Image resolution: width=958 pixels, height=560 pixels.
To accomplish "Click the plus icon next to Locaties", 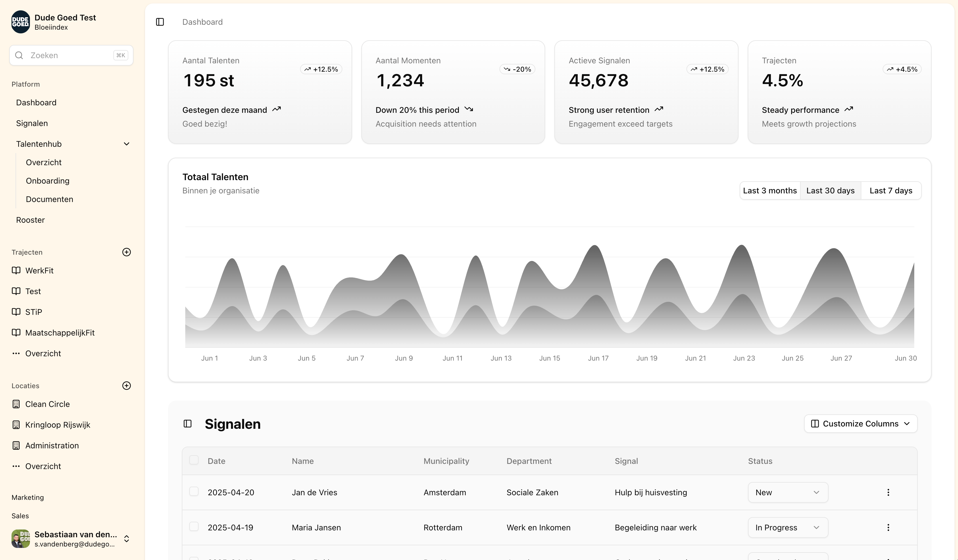I will 127,386.
